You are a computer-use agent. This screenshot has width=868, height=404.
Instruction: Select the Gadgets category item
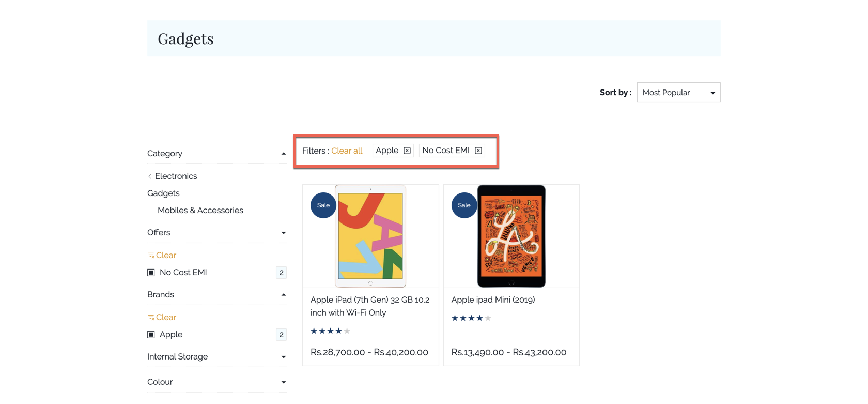point(163,193)
